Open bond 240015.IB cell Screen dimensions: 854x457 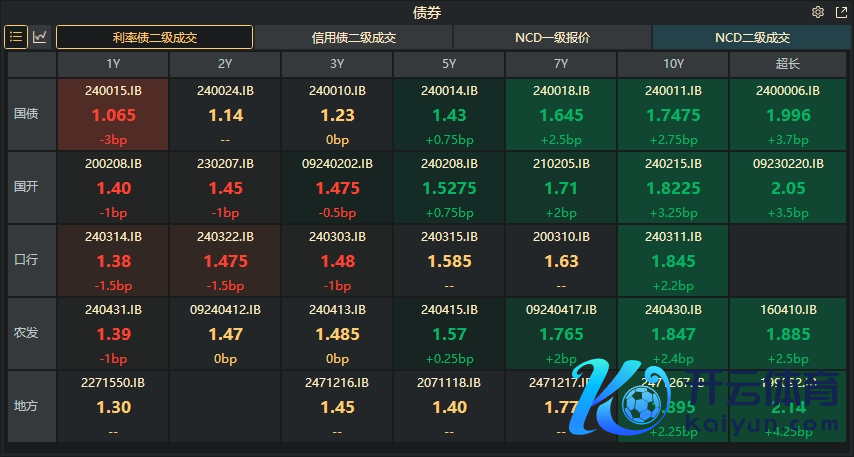pyautogui.click(x=113, y=114)
